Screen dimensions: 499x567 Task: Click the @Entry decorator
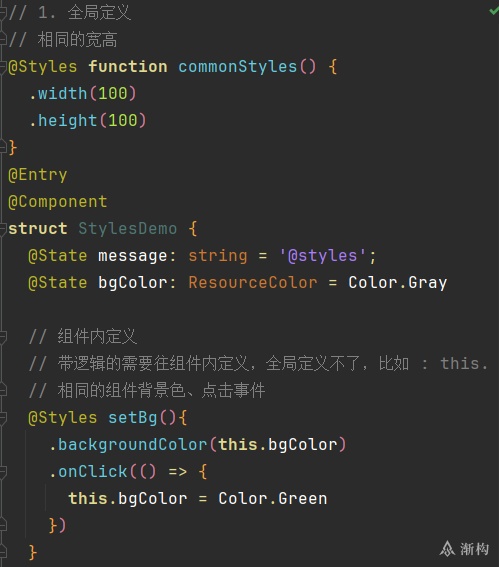pyautogui.click(x=38, y=175)
